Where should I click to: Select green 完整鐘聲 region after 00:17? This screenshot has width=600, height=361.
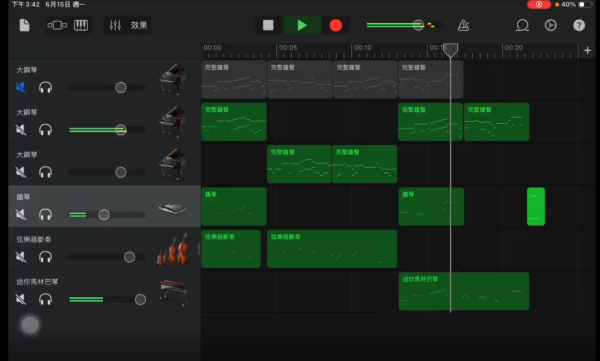pos(497,122)
